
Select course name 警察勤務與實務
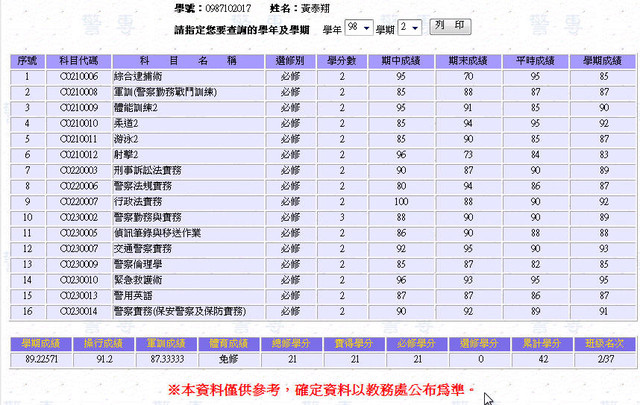pyautogui.click(x=147, y=217)
